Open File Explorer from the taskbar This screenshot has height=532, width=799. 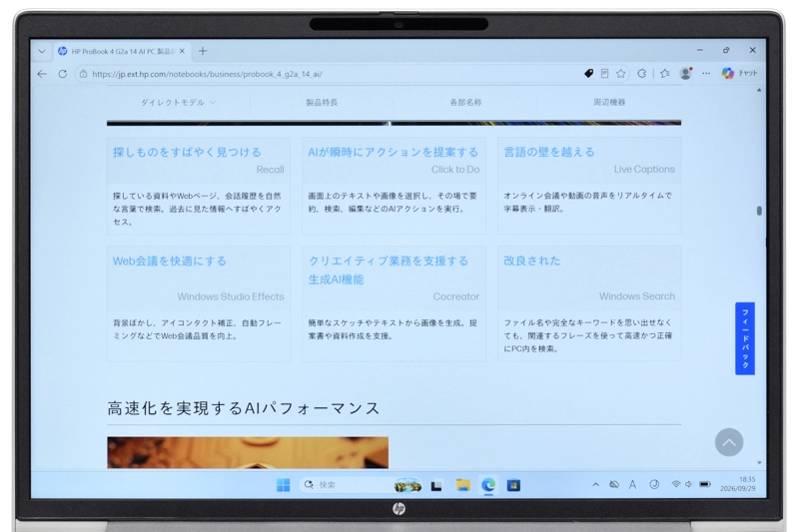(462, 485)
